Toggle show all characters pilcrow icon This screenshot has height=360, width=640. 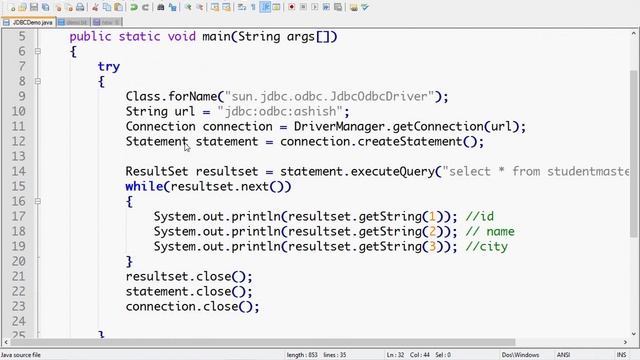tap(253, 7)
